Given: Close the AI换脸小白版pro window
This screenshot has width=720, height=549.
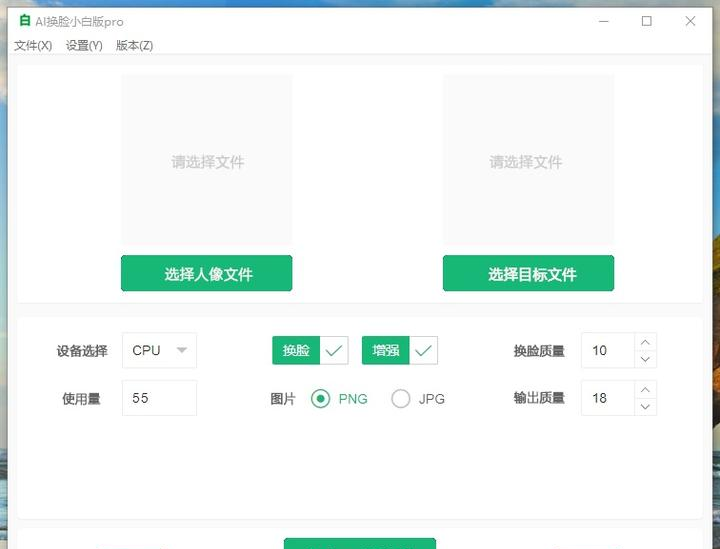Looking at the screenshot, I should pyautogui.click(x=690, y=21).
